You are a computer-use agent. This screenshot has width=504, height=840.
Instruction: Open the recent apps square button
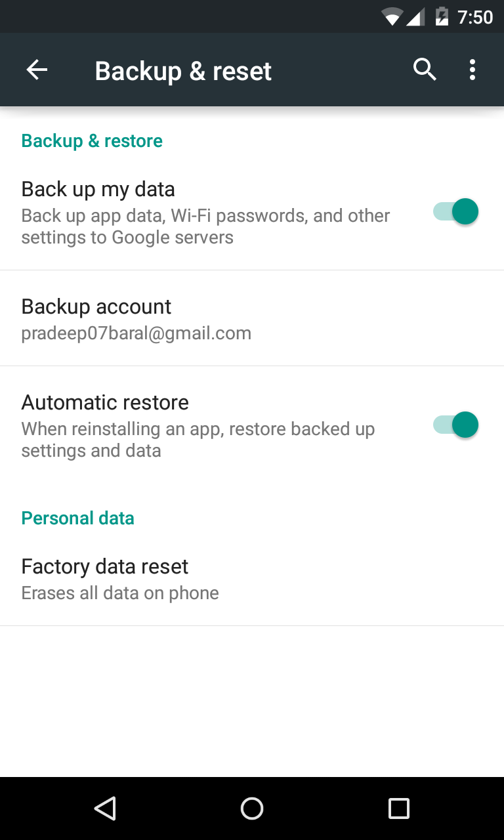[398, 808]
